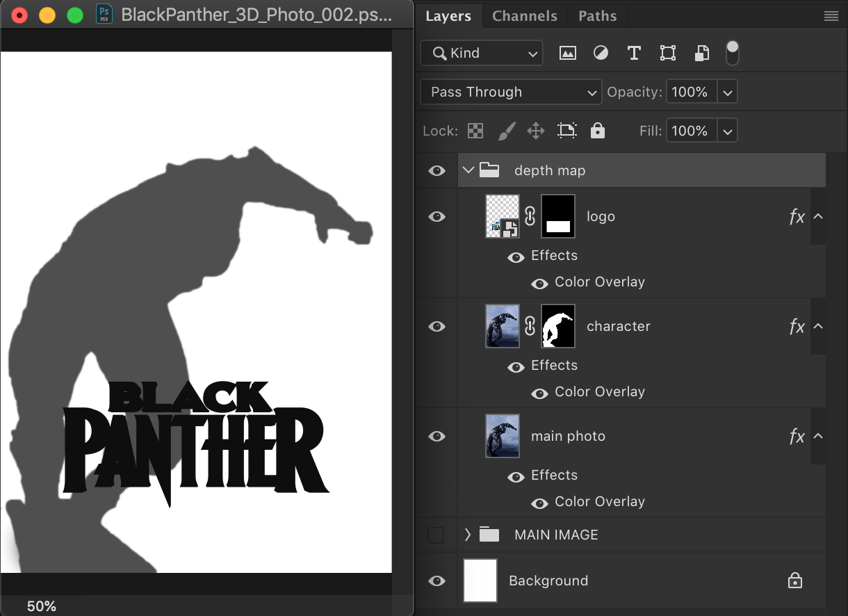Toggle Color Overlay visibility on main photo
The height and width of the screenshot is (616, 848).
point(539,503)
